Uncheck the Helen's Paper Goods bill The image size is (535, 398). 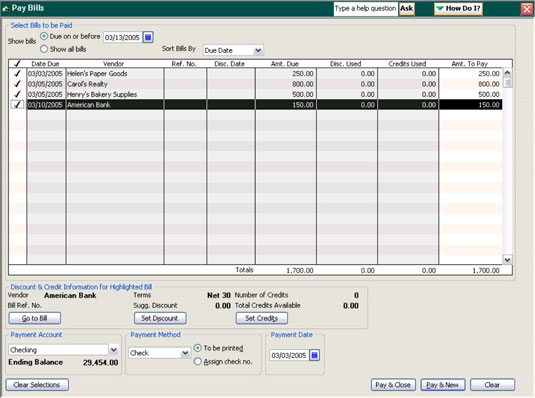[x=17, y=74]
